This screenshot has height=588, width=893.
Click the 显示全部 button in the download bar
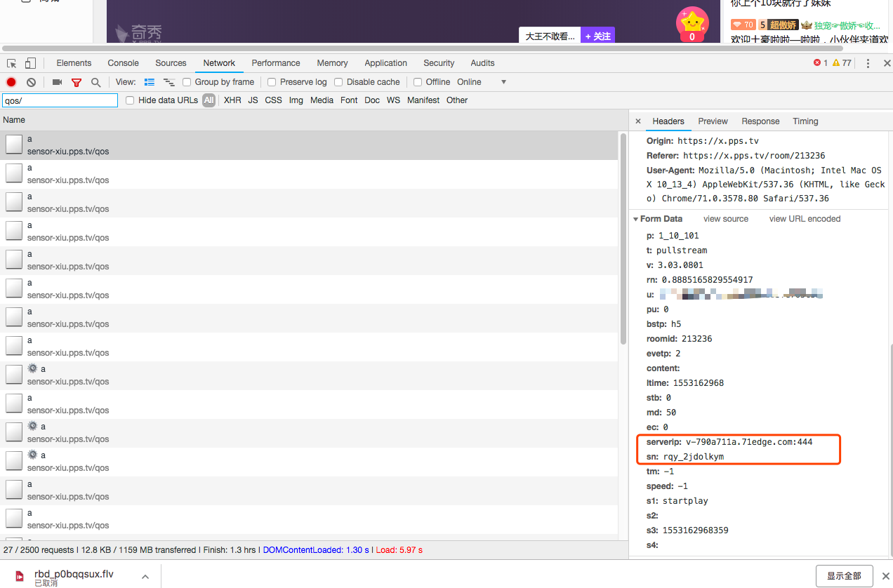[x=845, y=575]
